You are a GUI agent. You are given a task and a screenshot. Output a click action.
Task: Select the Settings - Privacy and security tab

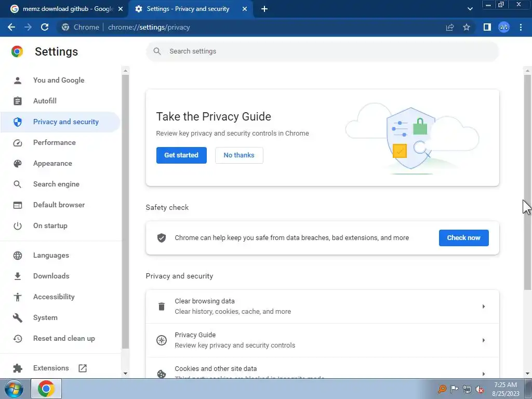pyautogui.click(x=188, y=9)
